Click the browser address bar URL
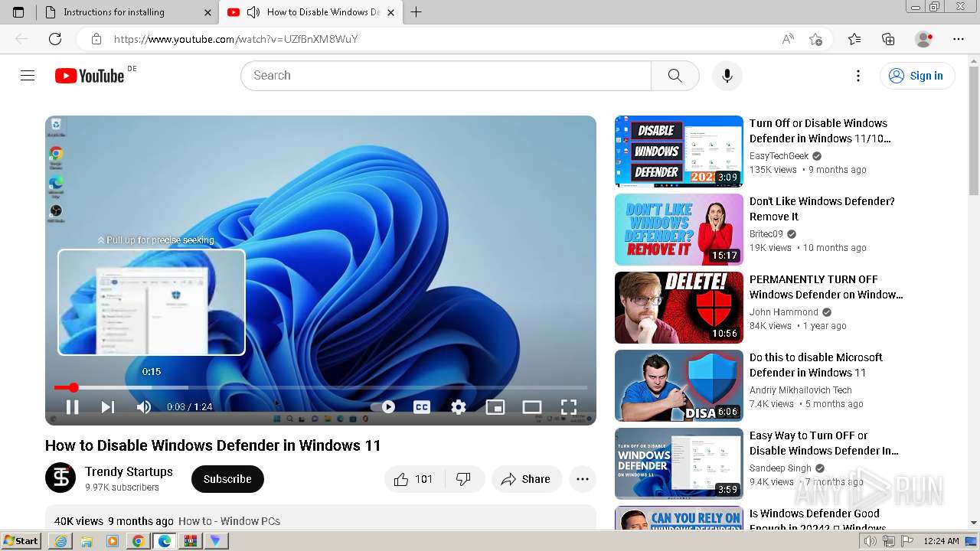The width and height of the screenshot is (980, 551). [x=236, y=39]
